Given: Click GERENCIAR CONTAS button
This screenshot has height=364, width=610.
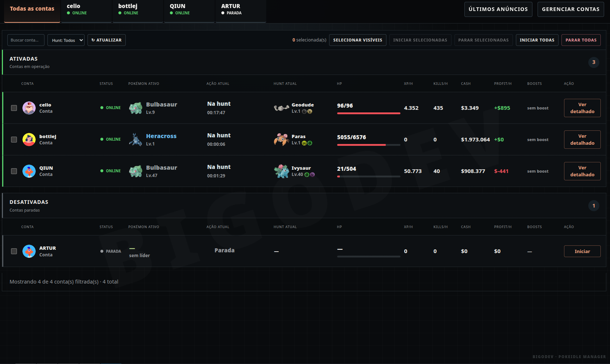Looking at the screenshot, I should point(571,9).
